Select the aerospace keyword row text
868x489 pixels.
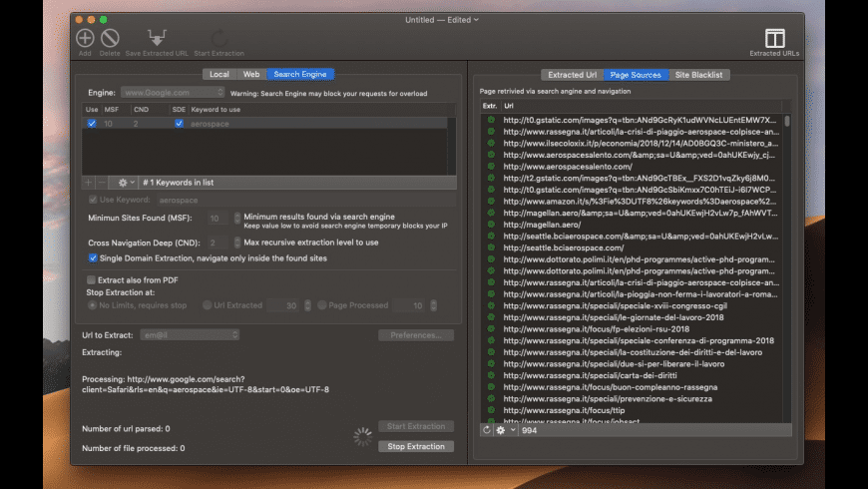point(210,124)
